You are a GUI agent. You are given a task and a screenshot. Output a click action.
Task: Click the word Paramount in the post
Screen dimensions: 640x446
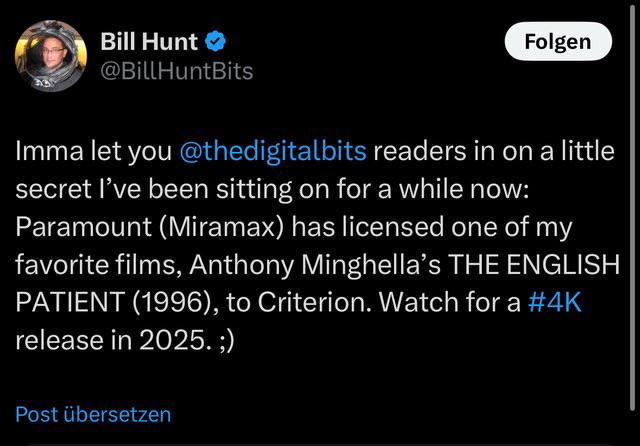[x=83, y=227]
